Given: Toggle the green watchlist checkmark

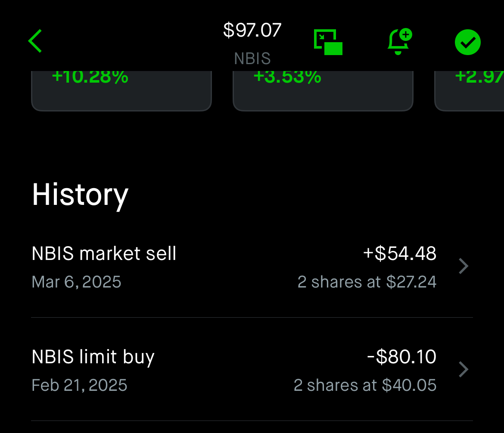Looking at the screenshot, I should click(x=468, y=42).
